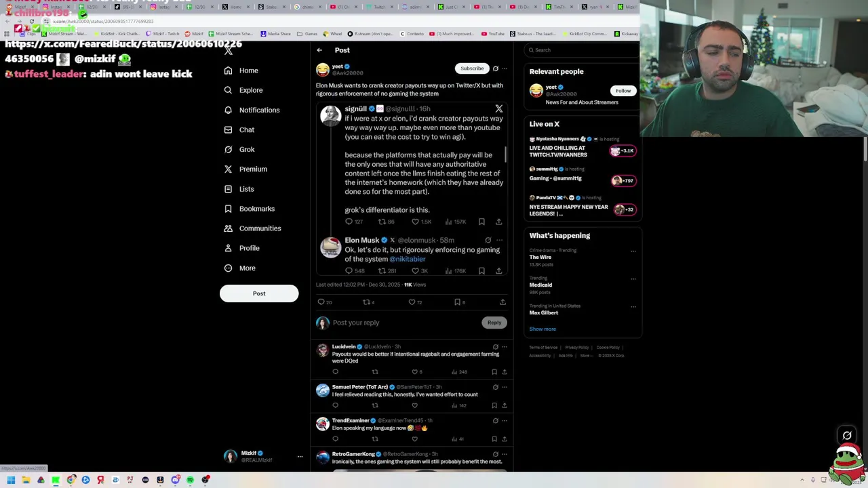Open Grok explain icon on yeet's post
Screen dimensions: 868x488
pos(495,68)
